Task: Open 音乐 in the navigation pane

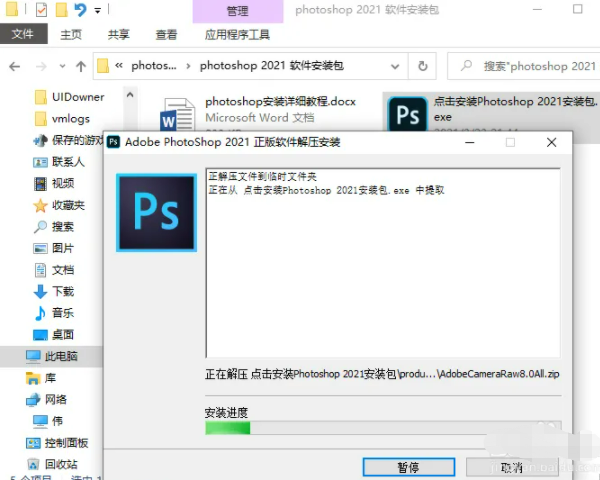Action: pyautogui.click(x=54, y=313)
